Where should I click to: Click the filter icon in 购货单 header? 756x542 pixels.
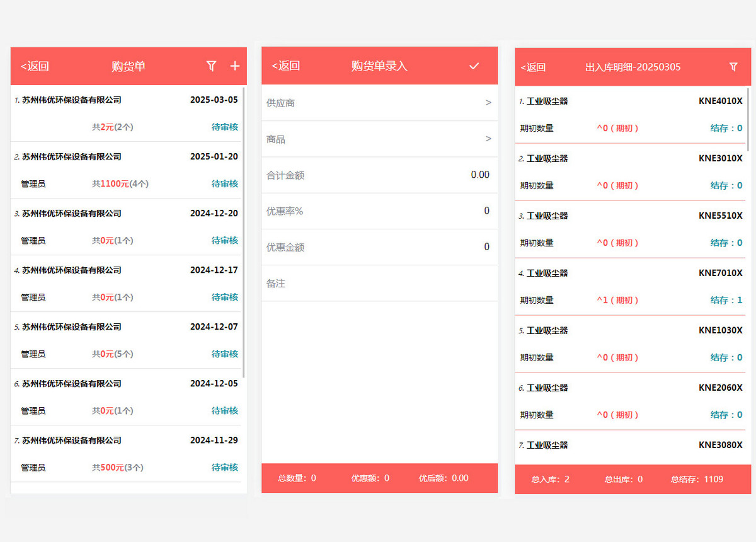[212, 66]
